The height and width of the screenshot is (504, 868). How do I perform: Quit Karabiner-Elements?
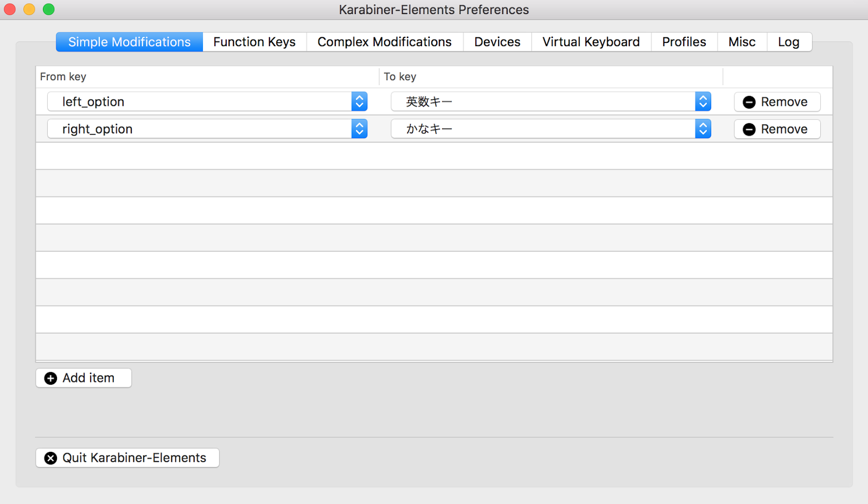[127, 458]
